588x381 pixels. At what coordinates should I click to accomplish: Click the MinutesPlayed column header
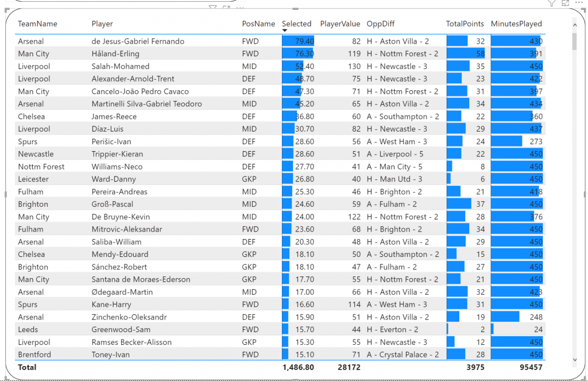point(516,24)
